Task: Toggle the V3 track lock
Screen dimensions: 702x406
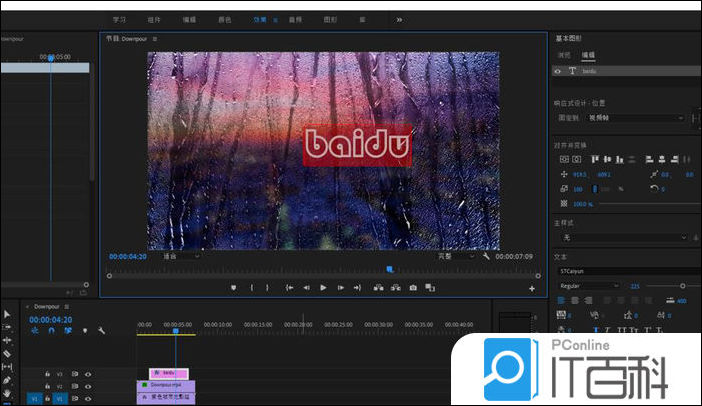Action: (47, 373)
